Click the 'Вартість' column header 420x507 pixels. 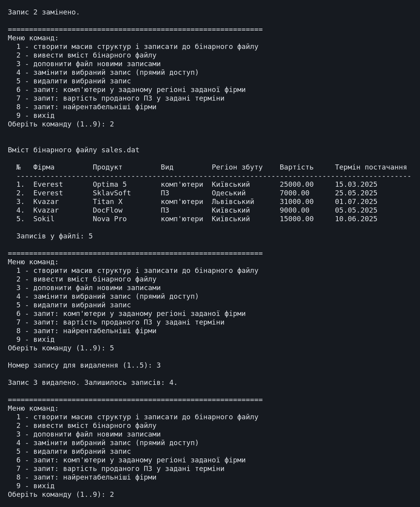297,167
